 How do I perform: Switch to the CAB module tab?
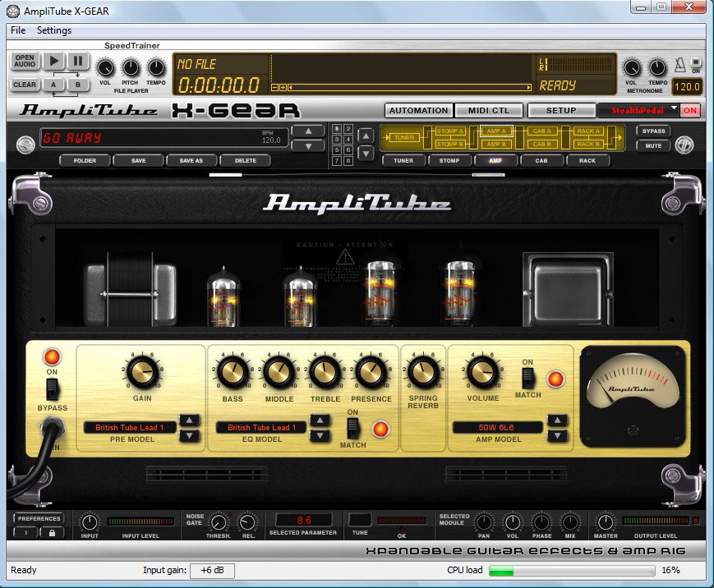541,161
